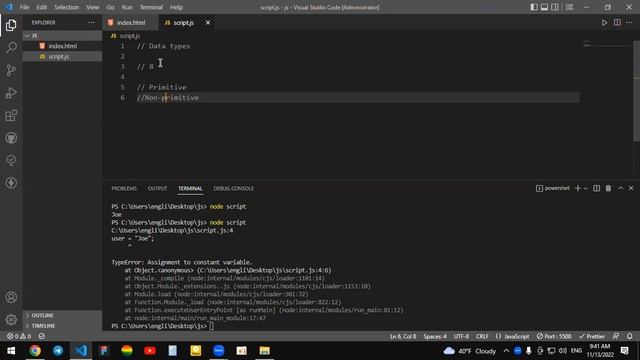The width and height of the screenshot is (640, 360).
Task: Open YouTube icon in the taskbar
Action: [150, 351]
